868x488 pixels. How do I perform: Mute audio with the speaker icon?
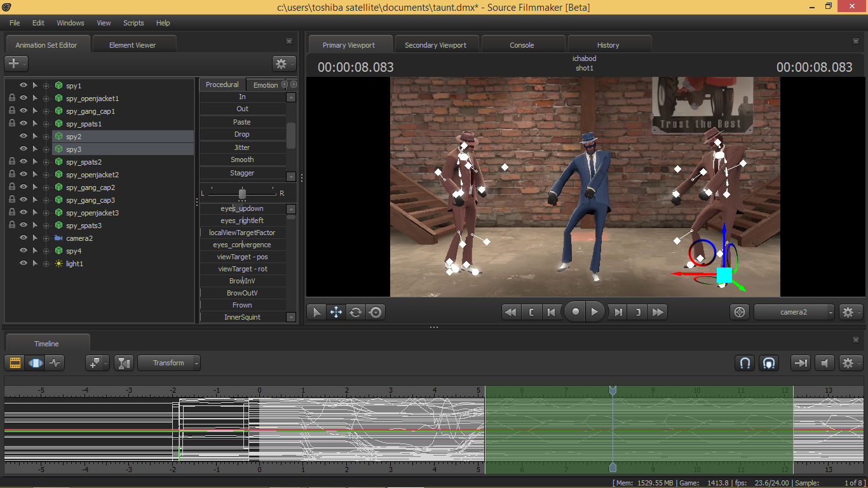point(824,363)
